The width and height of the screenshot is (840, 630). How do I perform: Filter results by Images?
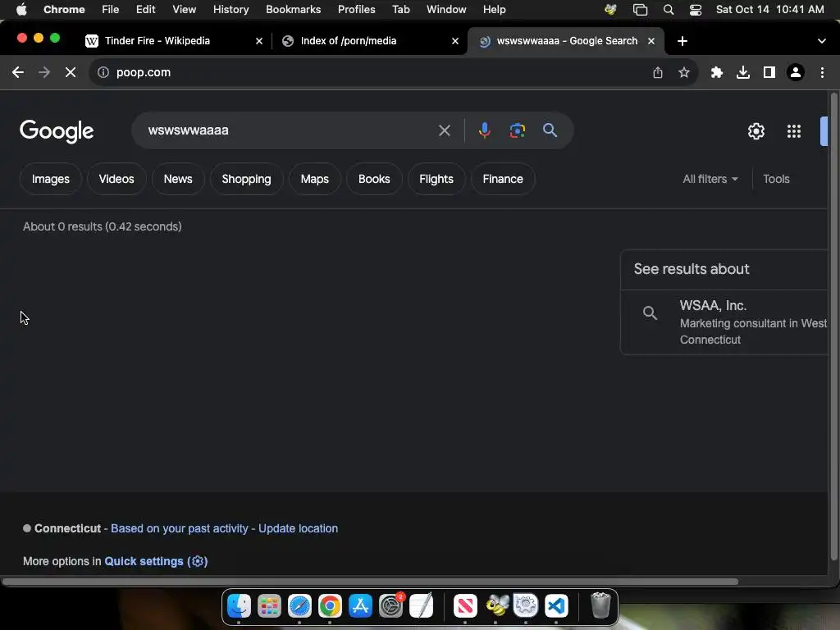(50, 179)
